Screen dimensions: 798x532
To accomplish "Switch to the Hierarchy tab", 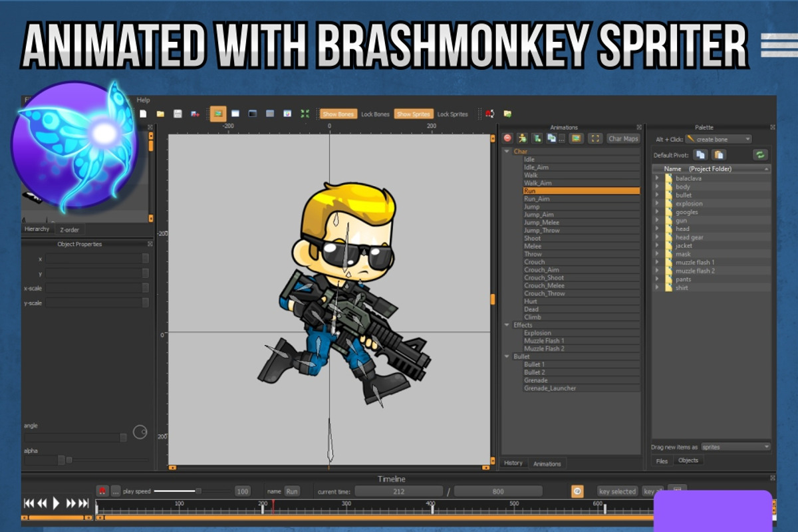I will 37,229.
